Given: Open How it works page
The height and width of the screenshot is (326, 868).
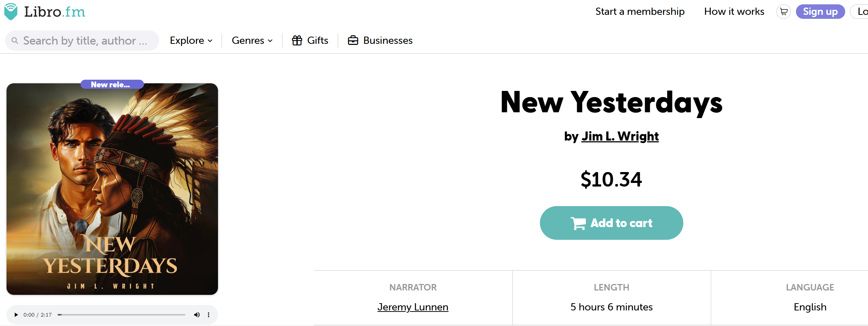Looking at the screenshot, I should pyautogui.click(x=734, y=12).
